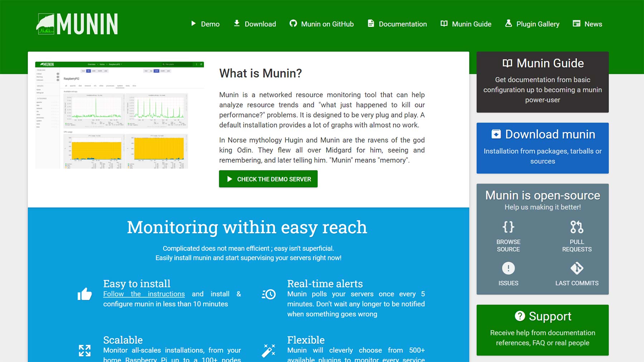Click the archive icon in Download munin card

coord(496,134)
